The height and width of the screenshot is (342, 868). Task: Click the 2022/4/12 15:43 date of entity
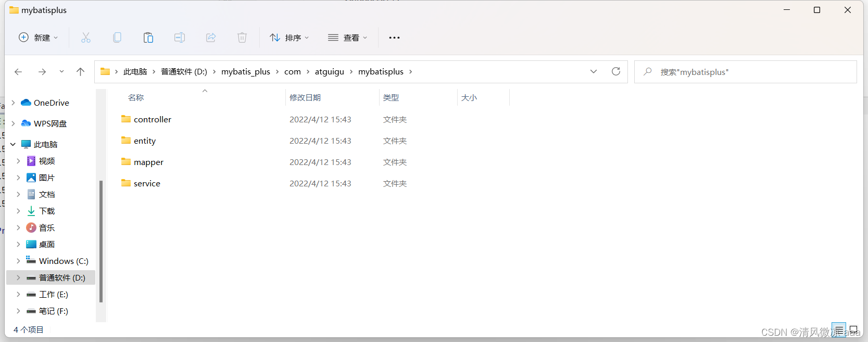click(320, 141)
